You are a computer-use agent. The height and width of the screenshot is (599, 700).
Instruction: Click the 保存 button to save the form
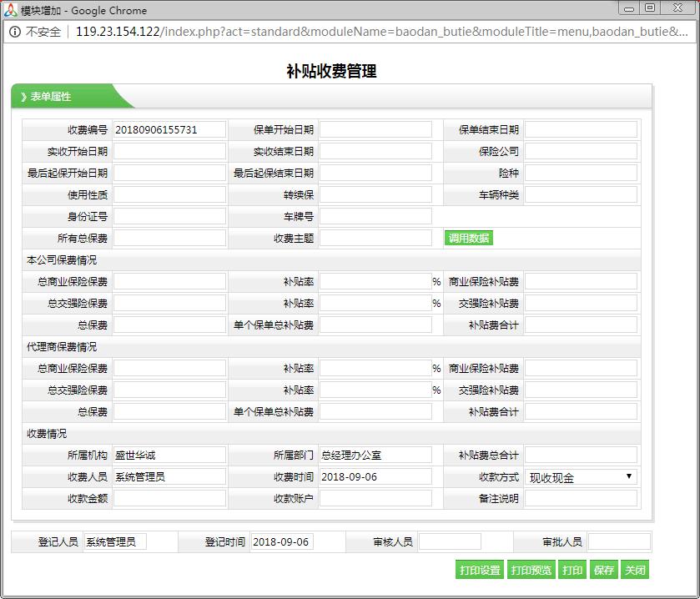(x=602, y=569)
